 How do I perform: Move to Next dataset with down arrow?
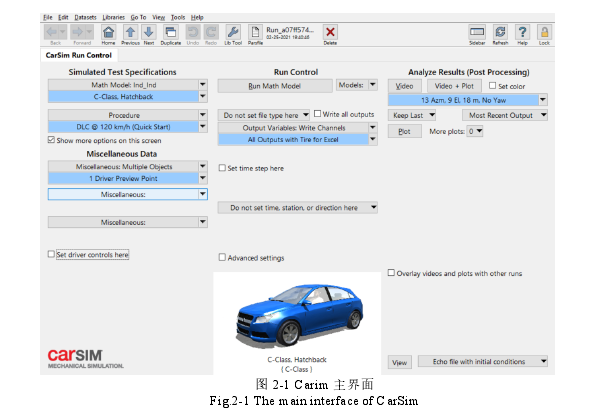pyautogui.click(x=149, y=32)
